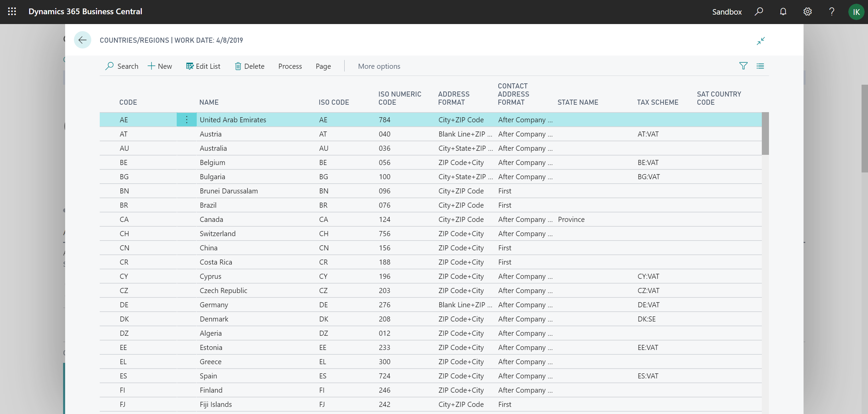Open the filter pane icon
868x414 pixels.
click(x=742, y=66)
